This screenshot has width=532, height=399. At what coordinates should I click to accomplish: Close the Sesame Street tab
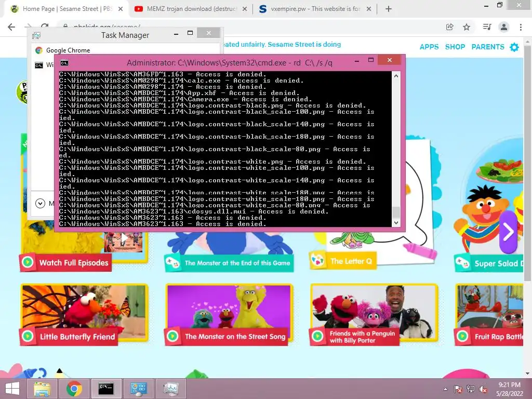tap(121, 9)
